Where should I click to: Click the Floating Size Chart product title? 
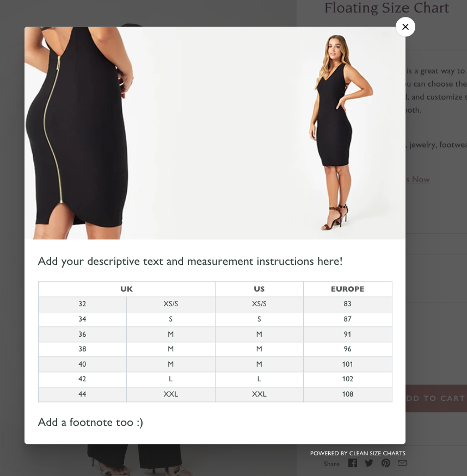pos(386,8)
